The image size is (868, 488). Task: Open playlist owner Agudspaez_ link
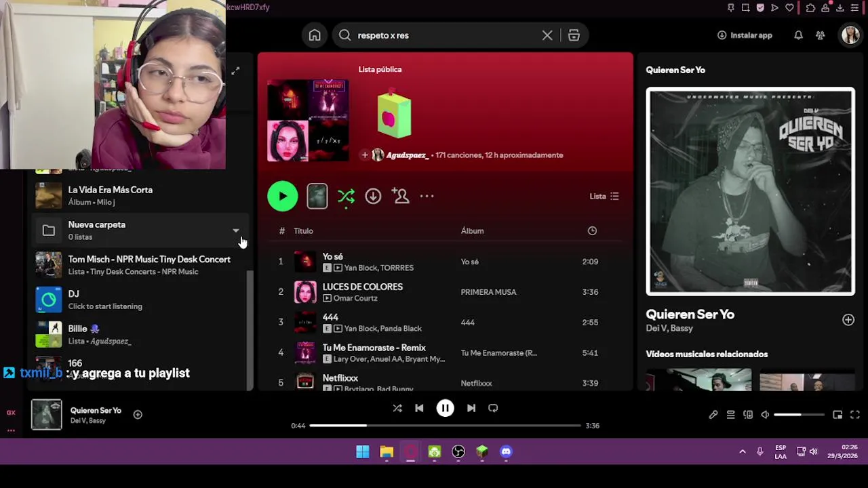408,155
